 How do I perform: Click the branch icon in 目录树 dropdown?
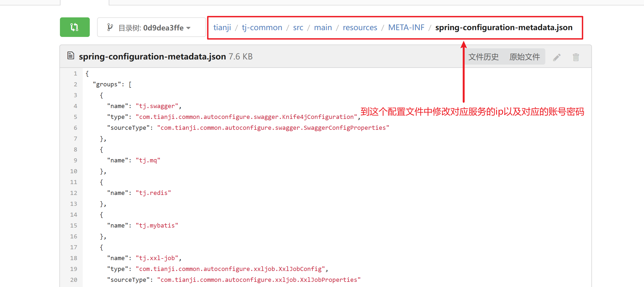110,27
